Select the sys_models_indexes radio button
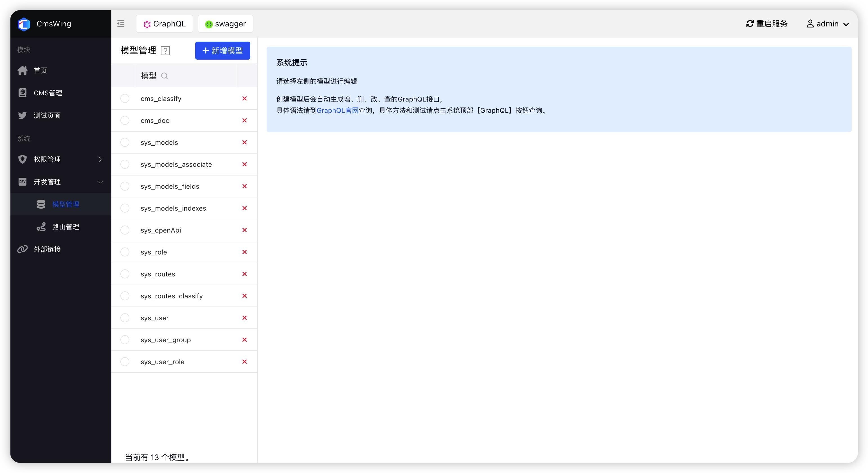Screen dimensions: 868x473 click(x=125, y=208)
